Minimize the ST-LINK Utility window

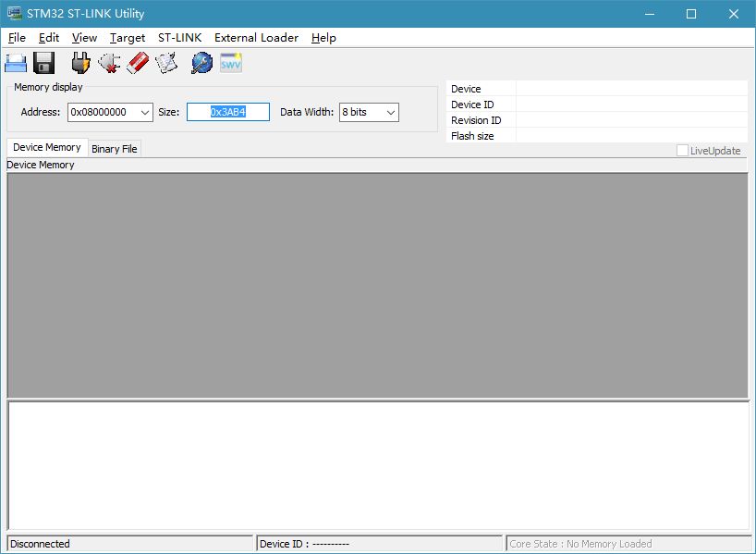[x=650, y=14]
